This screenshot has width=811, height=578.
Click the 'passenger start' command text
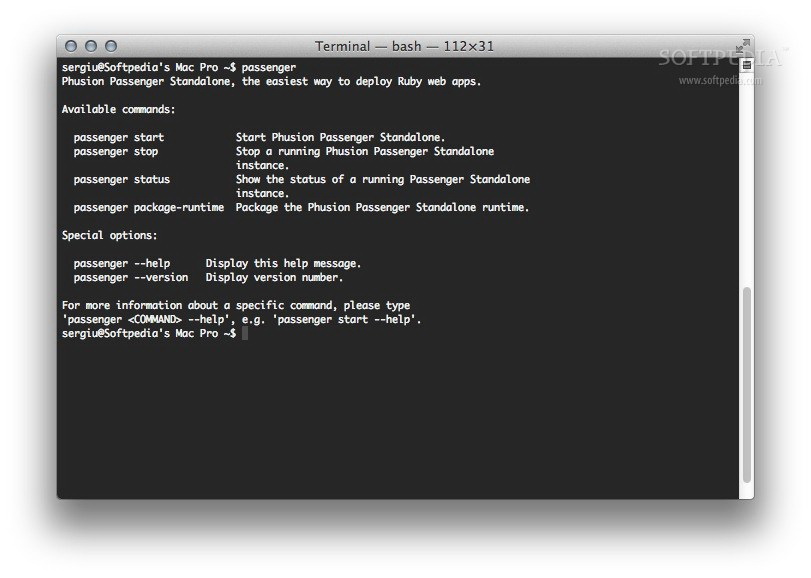[118, 137]
